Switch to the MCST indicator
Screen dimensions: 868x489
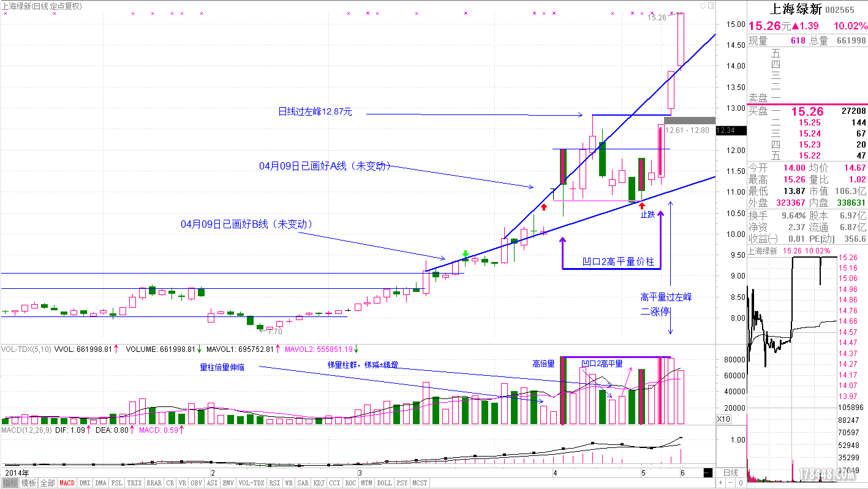click(x=419, y=483)
